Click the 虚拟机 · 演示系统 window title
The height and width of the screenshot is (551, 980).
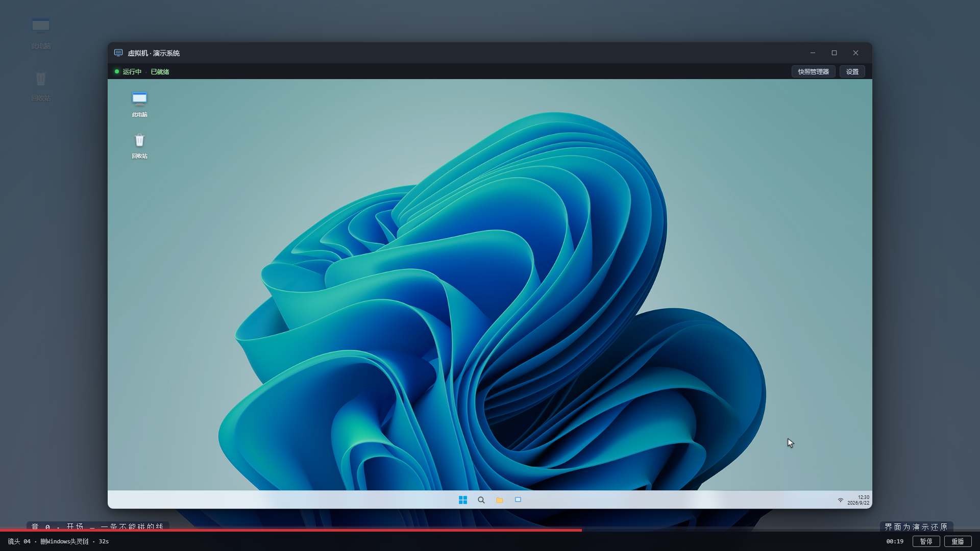pos(154,53)
